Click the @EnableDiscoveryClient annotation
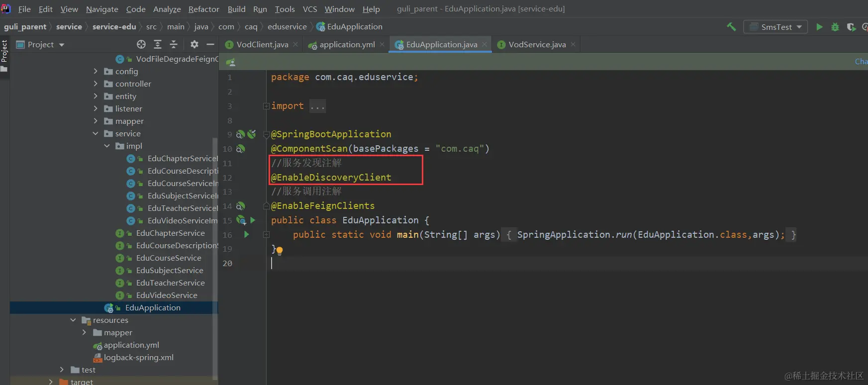The width and height of the screenshot is (868, 385). [331, 177]
